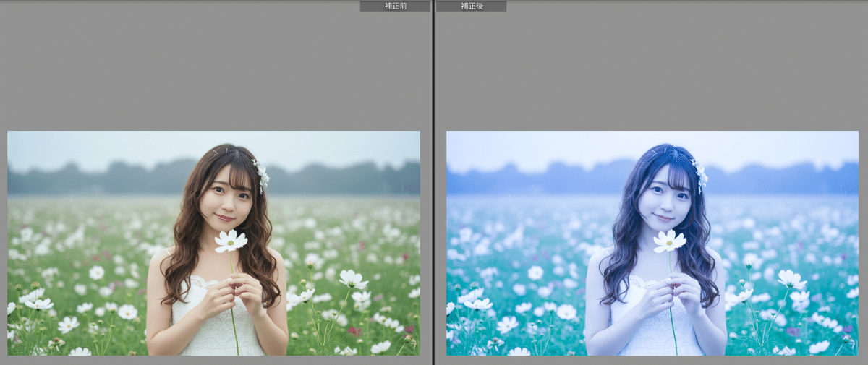This screenshot has width=868, height=365.
Task: Click the 補正前 label header
Action: [x=395, y=6]
